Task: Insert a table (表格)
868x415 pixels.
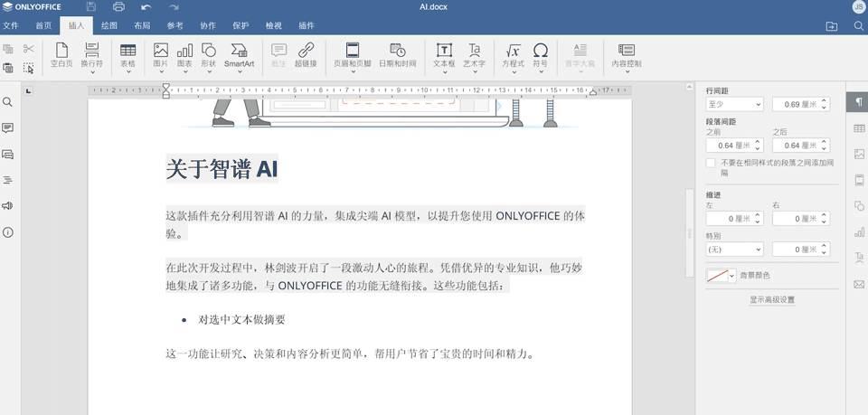Action: [x=127, y=55]
